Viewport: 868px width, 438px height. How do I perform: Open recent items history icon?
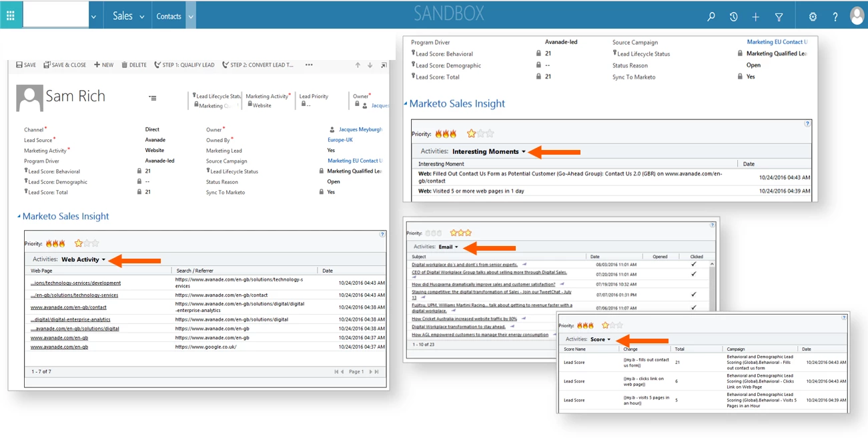(x=733, y=17)
